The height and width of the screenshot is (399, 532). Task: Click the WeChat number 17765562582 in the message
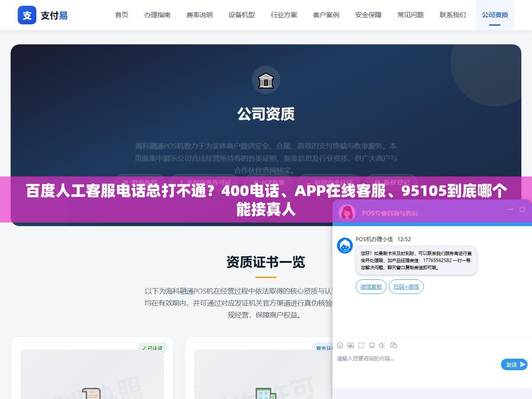coord(437,260)
